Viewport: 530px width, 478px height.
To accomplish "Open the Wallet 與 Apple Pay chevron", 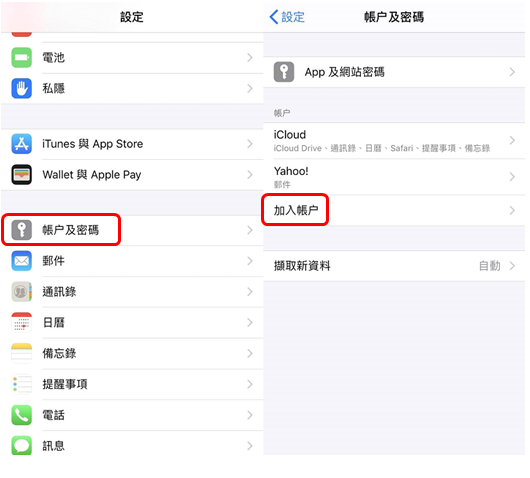I will 250,174.
